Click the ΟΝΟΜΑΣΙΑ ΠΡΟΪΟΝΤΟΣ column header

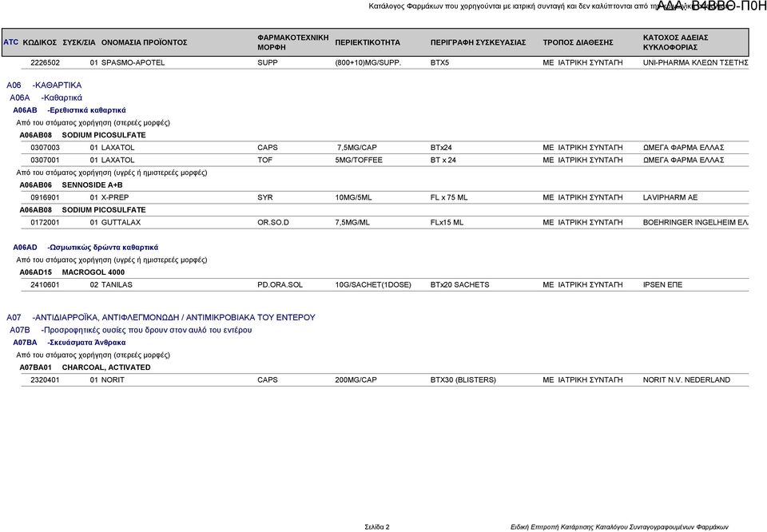[145, 42]
